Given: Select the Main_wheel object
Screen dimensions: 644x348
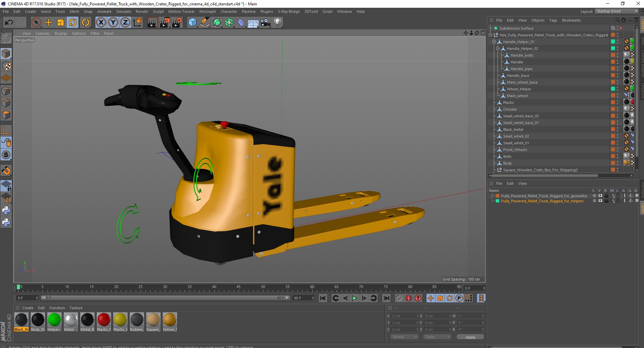Looking at the screenshot, I should coord(517,96).
